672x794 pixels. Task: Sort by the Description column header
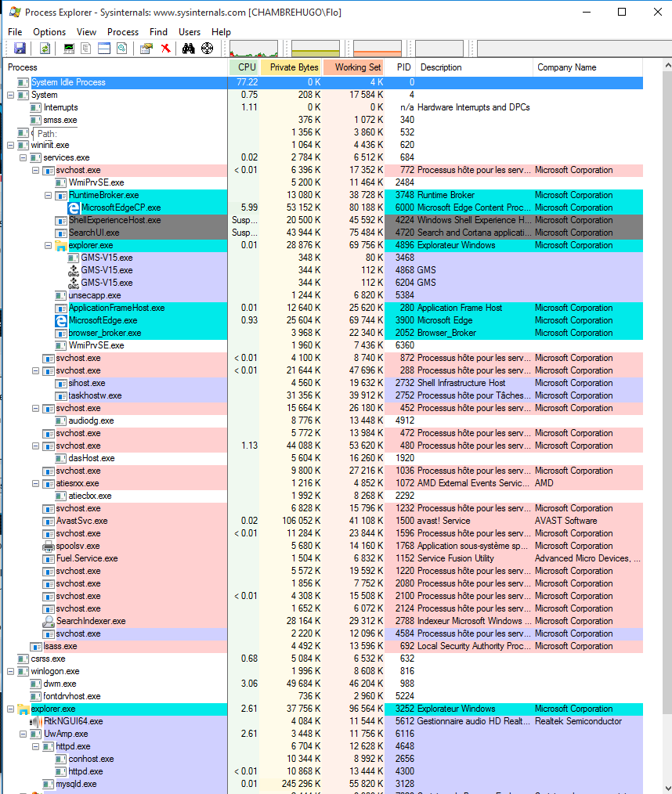pos(475,67)
